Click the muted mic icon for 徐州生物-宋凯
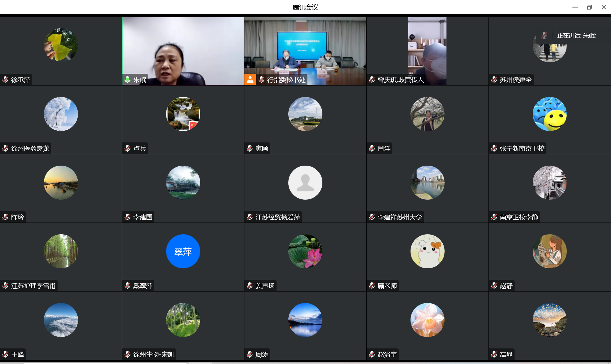The height and width of the screenshot is (364, 611). (128, 354)
